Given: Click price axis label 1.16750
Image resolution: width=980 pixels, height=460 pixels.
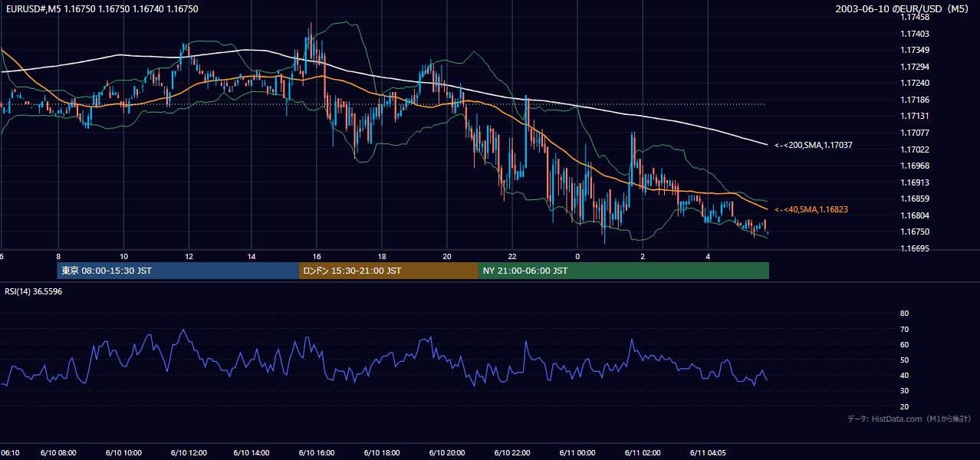Looking at the screenshot, I should point(915,232).
